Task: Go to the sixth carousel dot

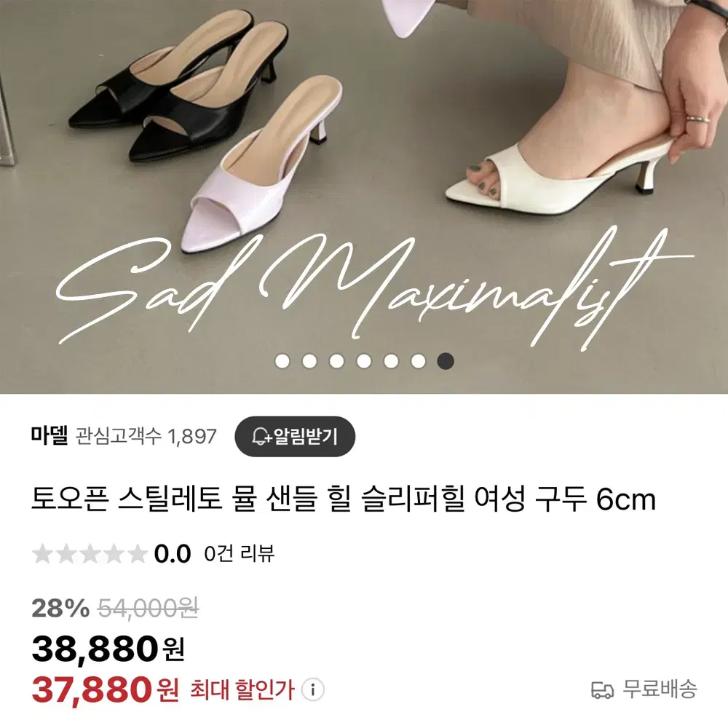Action: [419, 361]
